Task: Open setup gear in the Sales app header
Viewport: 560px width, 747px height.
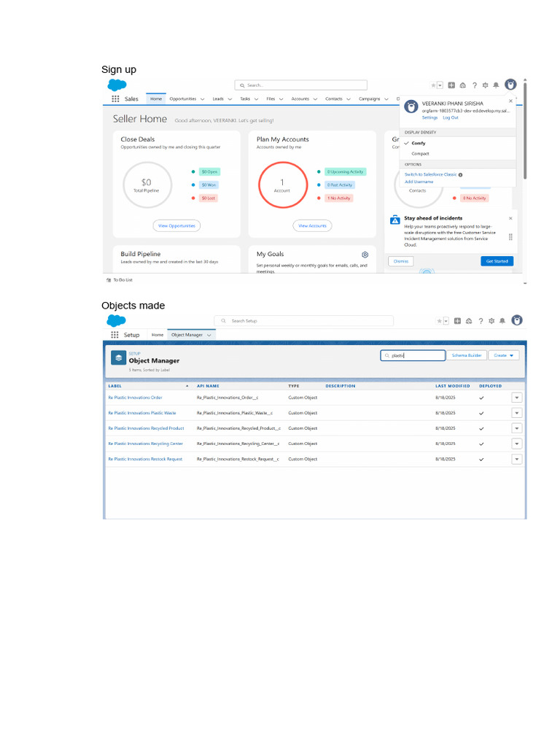Action: coord(485,85)
